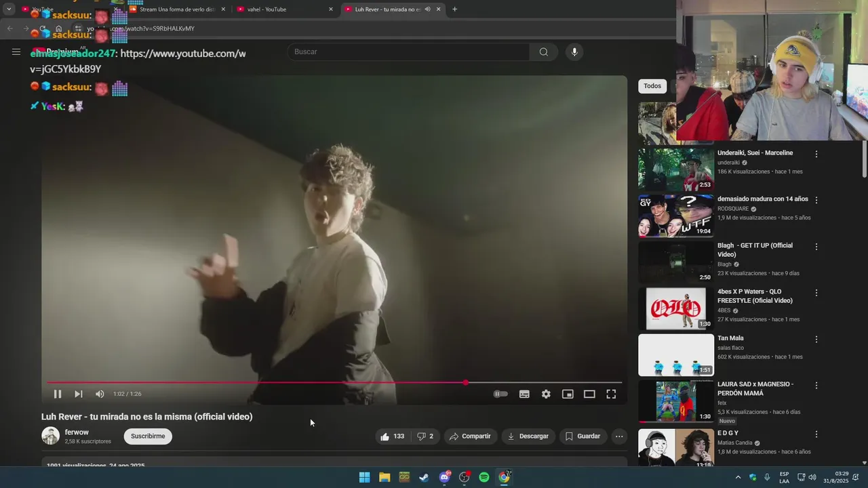The image size is (868, 488).
Task: Open options for demasiado madura con 14 años
Action: point(816,200)
